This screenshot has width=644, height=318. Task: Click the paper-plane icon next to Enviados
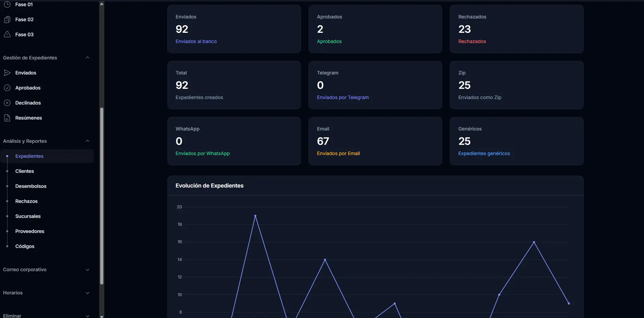7,73
